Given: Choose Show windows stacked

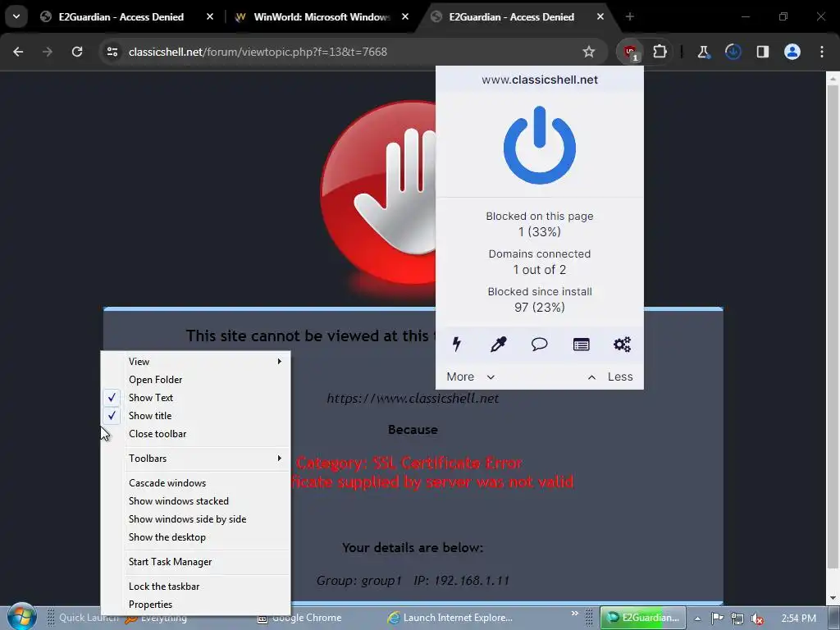Looking at the screenshot, I should (x=195, y=501).
